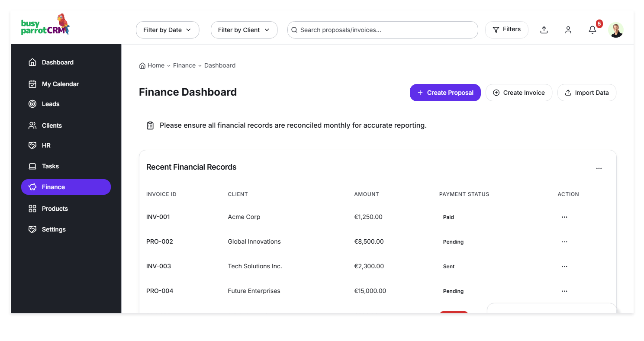Click the Create Proposal button
The image size is (644, 341).
click(x=445, y=93)
